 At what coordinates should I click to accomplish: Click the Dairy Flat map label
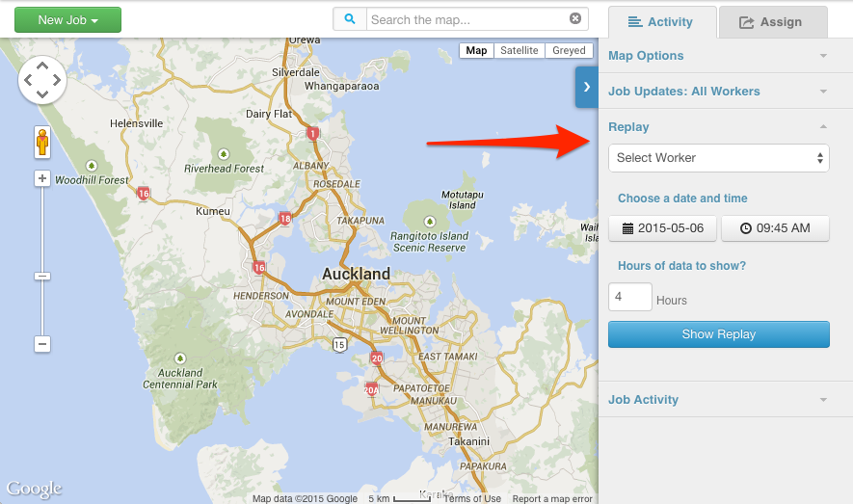(269, 114)
